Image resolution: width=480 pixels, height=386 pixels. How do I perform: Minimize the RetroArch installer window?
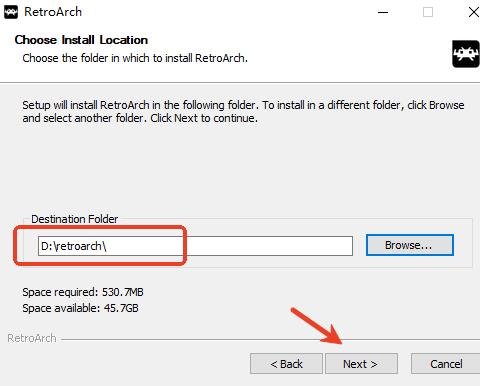tap(383, 12)
